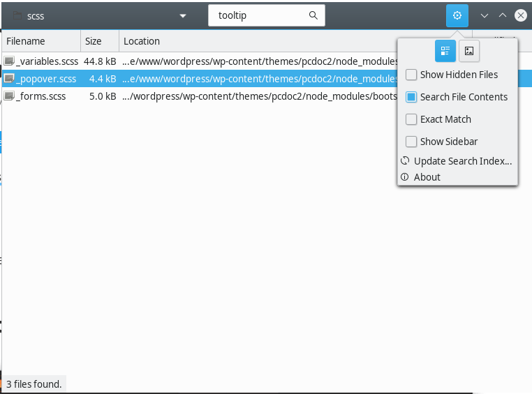
Task: Click the '3 files found.' status text
Action: [x=34, y=384]
